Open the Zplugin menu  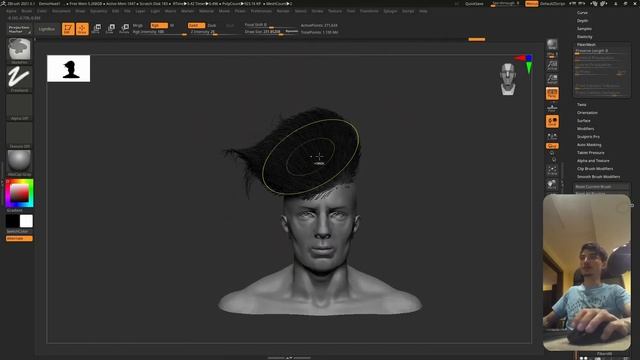coord(390,11)
